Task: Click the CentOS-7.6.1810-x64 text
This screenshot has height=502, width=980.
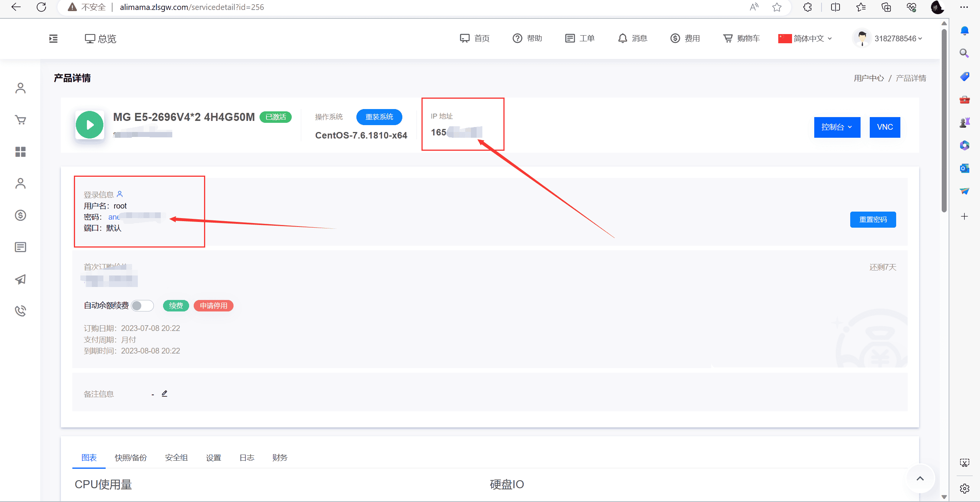Action: [361, 135]
